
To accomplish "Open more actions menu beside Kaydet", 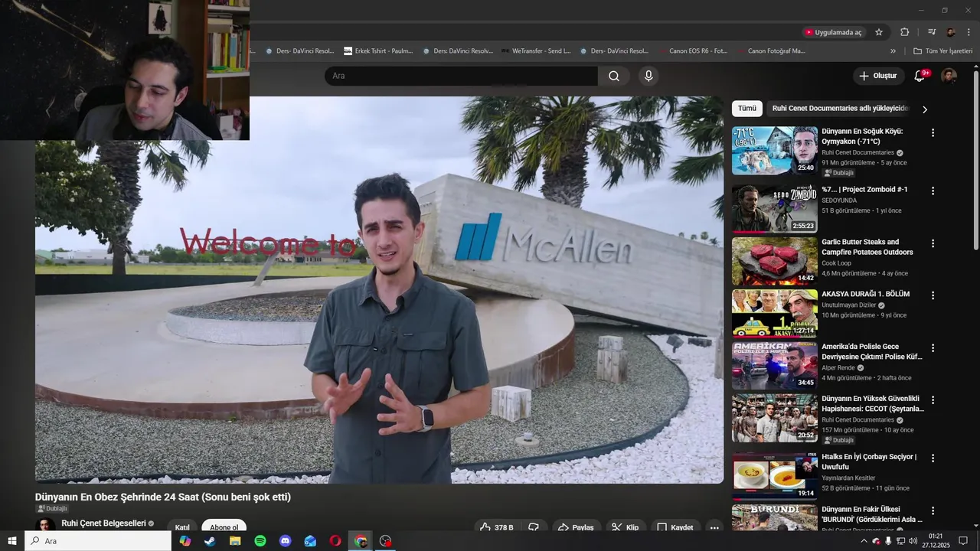I will pos(714,527).
